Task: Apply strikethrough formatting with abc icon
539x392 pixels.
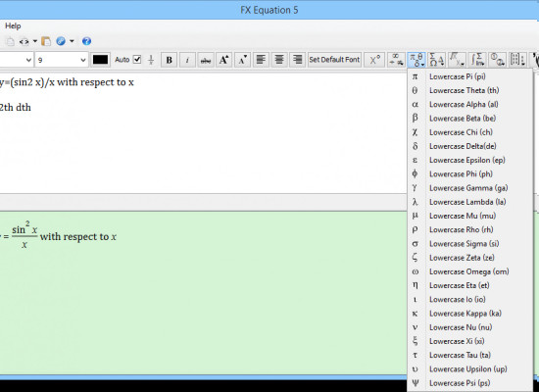Action: click(206, 60)
